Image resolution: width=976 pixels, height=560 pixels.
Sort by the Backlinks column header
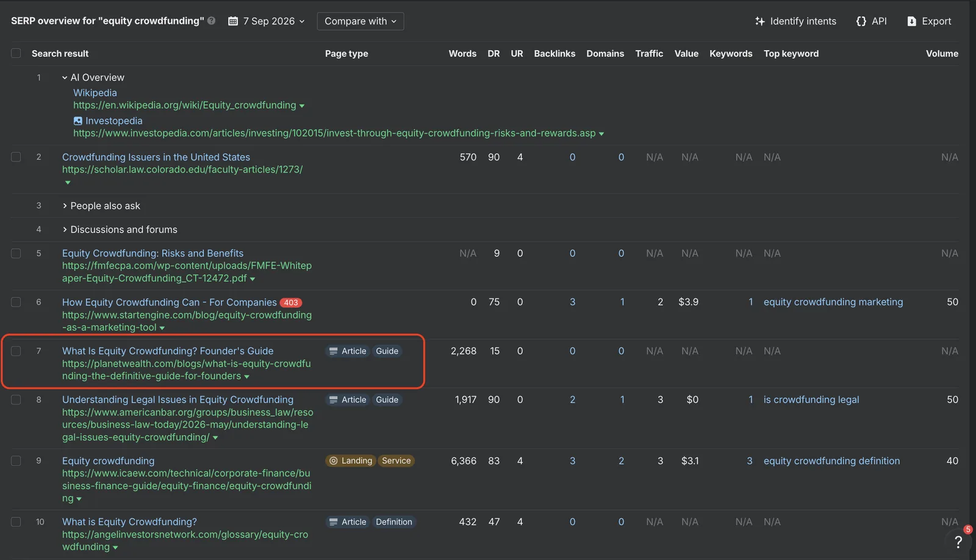coord(554,54)
